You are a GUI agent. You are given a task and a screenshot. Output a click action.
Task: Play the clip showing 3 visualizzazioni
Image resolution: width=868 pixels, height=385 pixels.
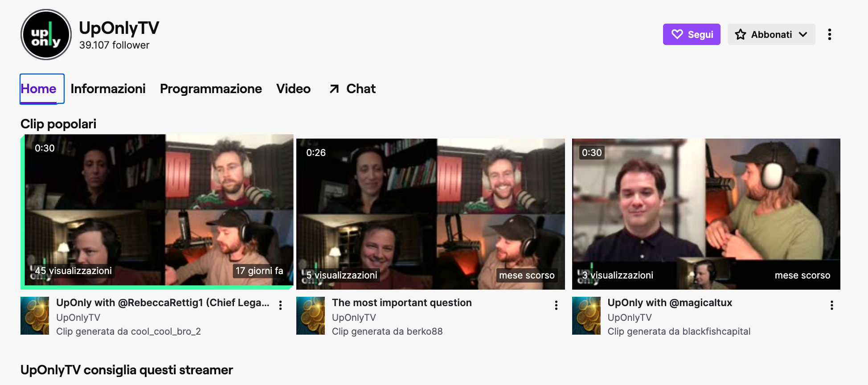706,214
